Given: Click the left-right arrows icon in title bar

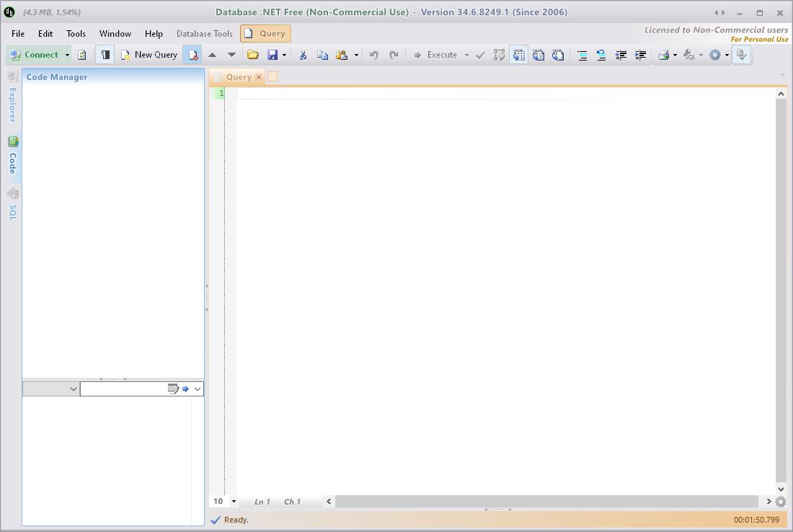Looking at the screenshot, I should click(719, 13).
